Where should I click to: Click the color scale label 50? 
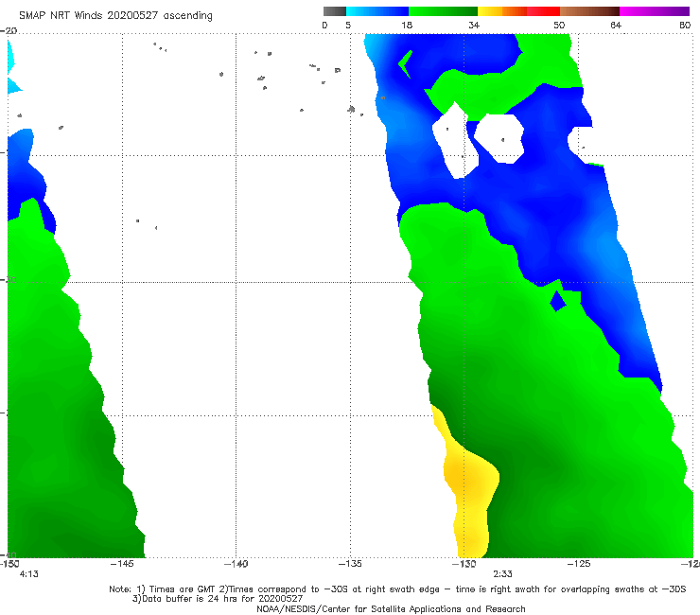pos(559,25)
